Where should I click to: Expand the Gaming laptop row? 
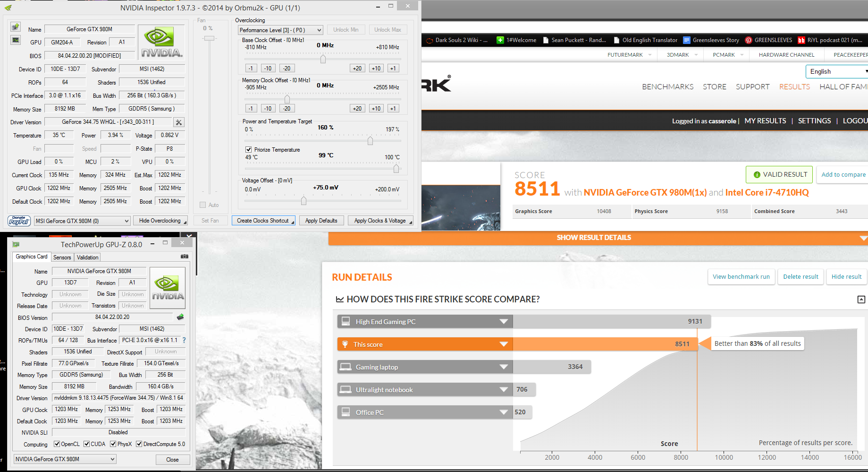point(504,367)
